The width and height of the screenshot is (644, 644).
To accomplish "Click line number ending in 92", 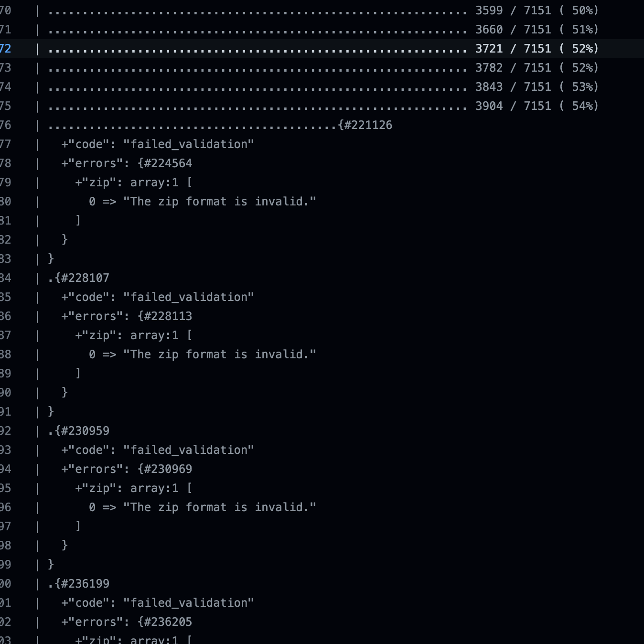I will coord(5,431).
